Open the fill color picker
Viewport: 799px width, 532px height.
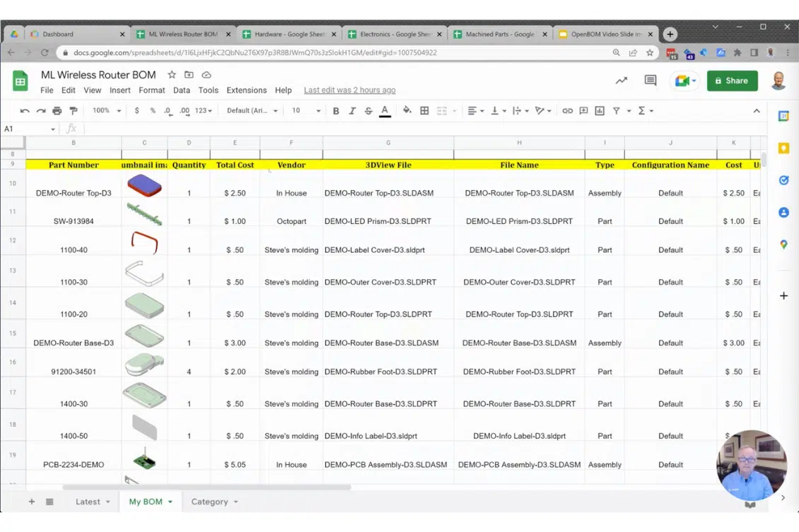coord(407,110)
